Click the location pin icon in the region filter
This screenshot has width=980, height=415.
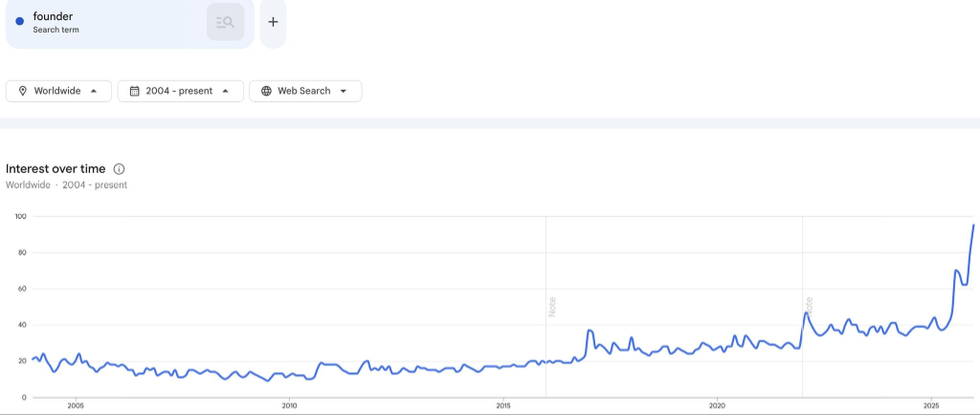[x=22, y=91]
